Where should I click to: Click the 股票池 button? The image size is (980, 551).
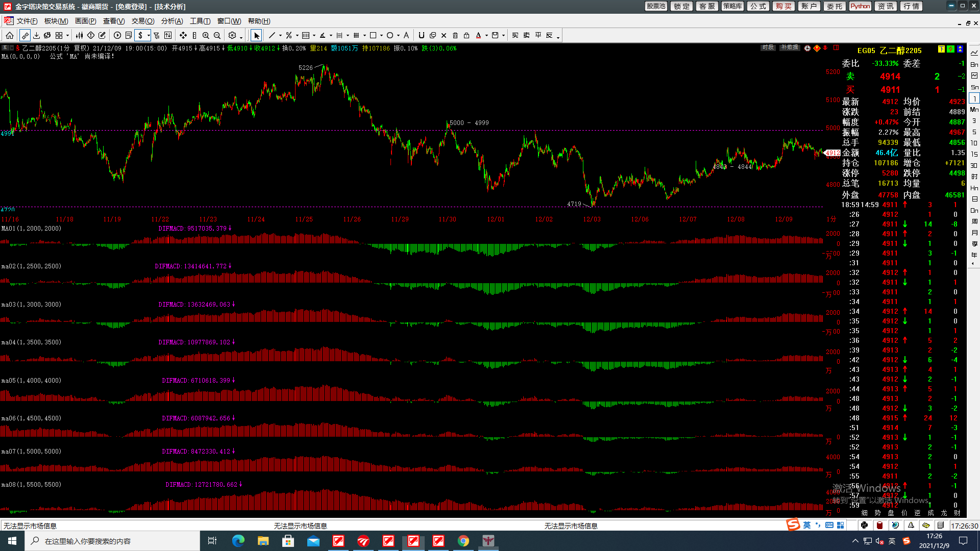point(656,6)
